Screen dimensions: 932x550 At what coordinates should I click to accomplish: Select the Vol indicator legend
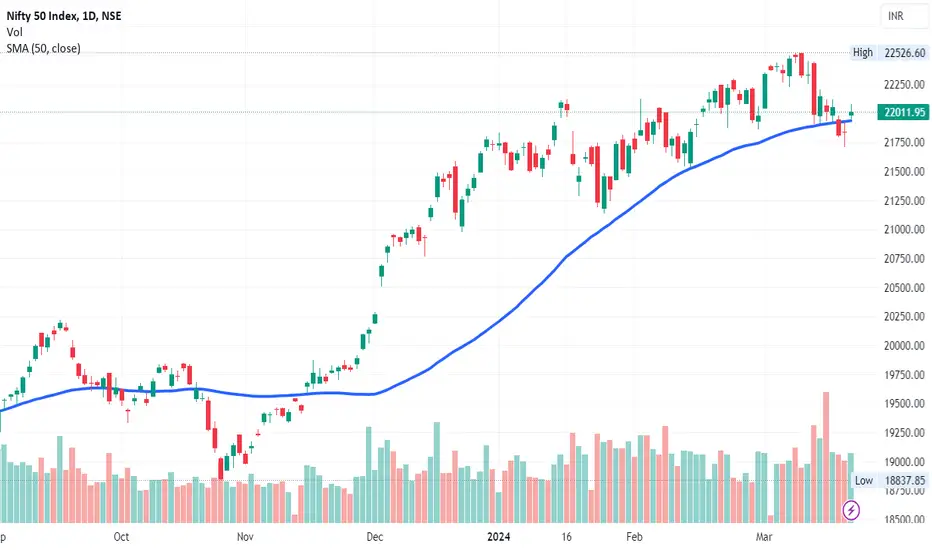(x=14, y=32)
